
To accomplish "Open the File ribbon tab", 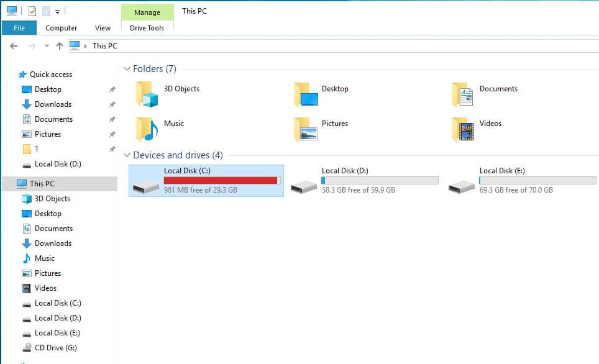I will [19, 28].
